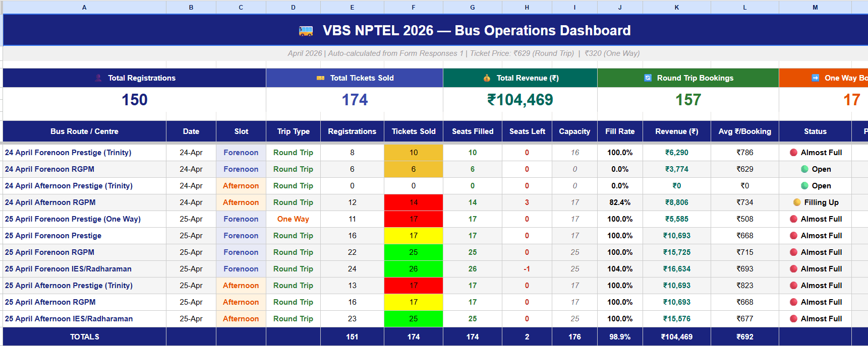Click the 24 April Forenoon RGPM route name
Viewport: 868px width, 346px height.
click(x=49, y=169)
